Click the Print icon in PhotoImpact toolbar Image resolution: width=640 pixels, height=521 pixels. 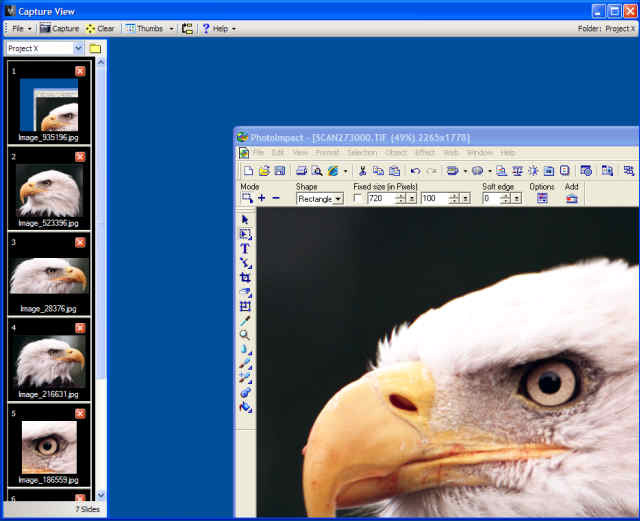(302, 171)
